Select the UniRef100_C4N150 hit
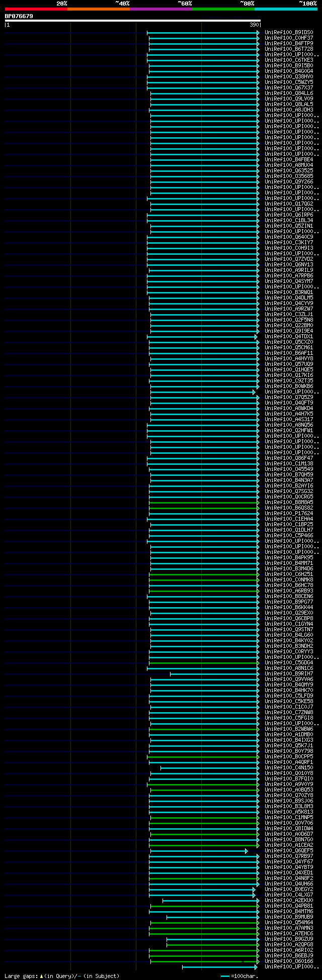The width and height of the screenshot is (322, 980). tap(289, 767)
